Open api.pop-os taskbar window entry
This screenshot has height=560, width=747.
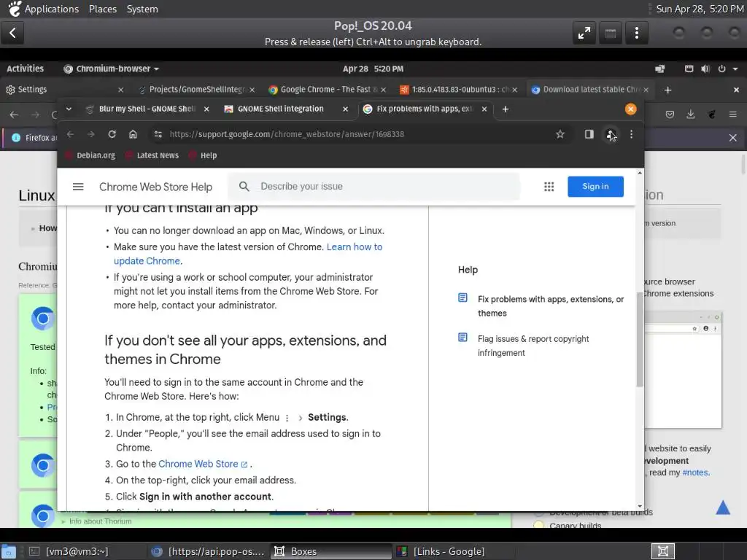tap(208, 551)
